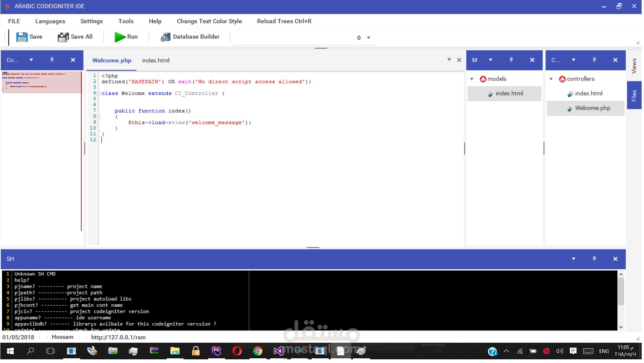Click the CodeIgniter flame icon beside models
This screenshot has height=363, width=644.
coord(483,79)
